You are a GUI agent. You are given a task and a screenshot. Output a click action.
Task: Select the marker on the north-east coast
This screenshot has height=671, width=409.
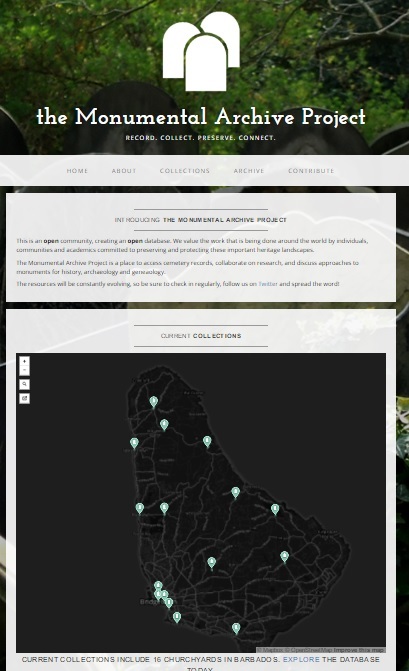207,441
